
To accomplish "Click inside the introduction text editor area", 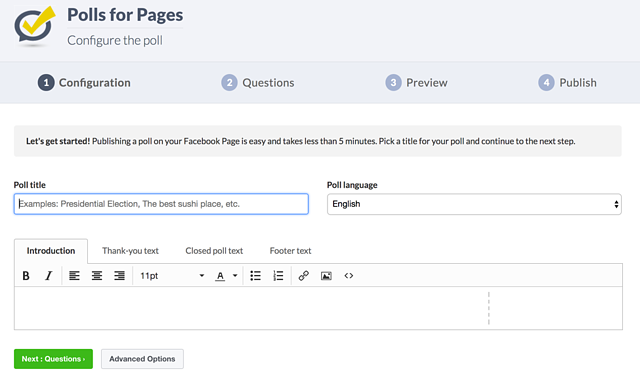I will (x=318, y=308).
